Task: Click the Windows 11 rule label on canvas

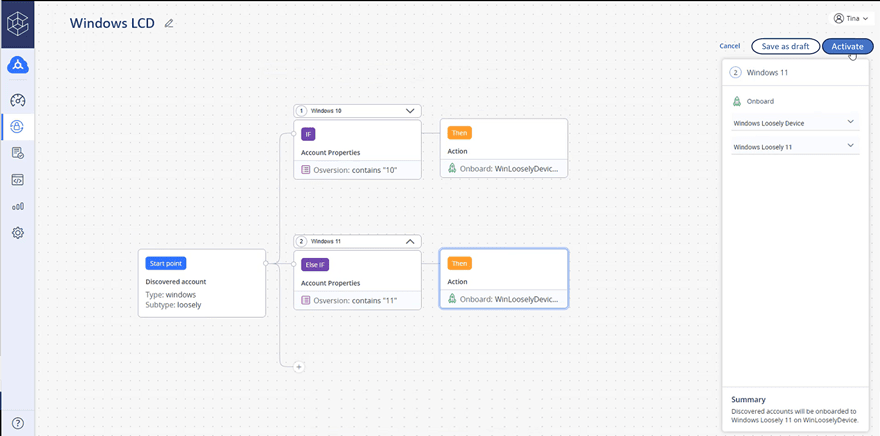Action: tap(326, 241)
